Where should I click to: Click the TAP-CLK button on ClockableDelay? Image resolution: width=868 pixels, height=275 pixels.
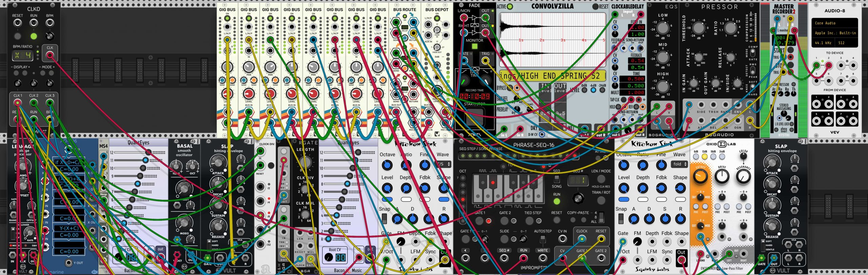pos(623,100)
